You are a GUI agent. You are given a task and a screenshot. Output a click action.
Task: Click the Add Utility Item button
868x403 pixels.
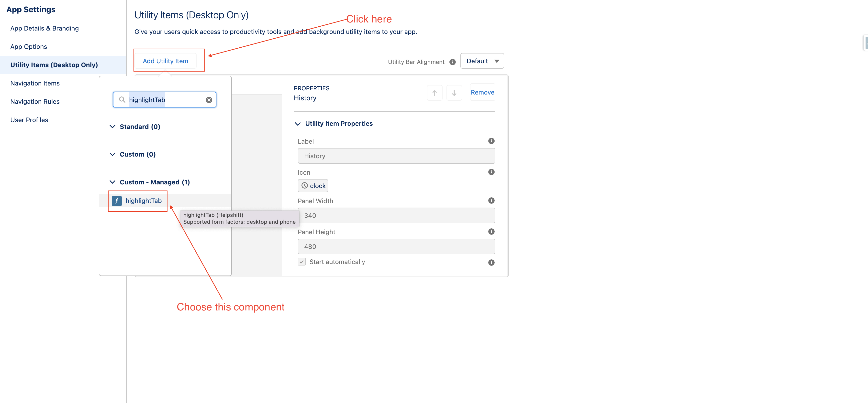pyautogui.click(x=166, y=61)
